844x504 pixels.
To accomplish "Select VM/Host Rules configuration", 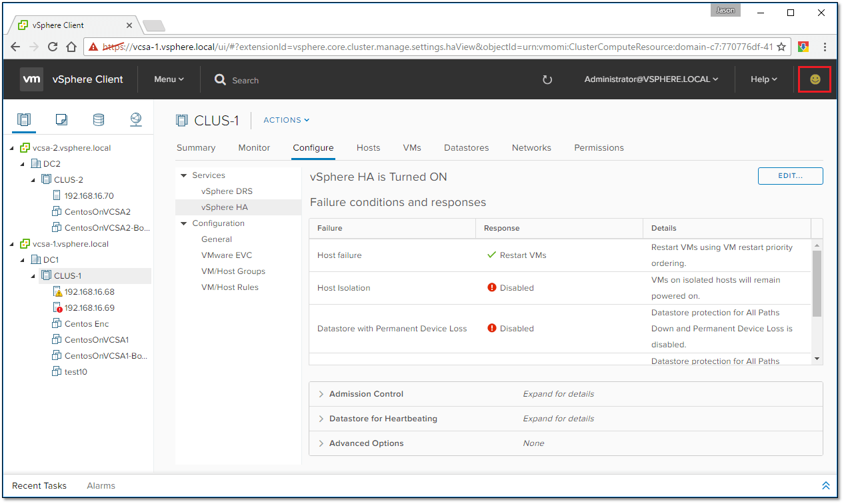I will point(230,287).
